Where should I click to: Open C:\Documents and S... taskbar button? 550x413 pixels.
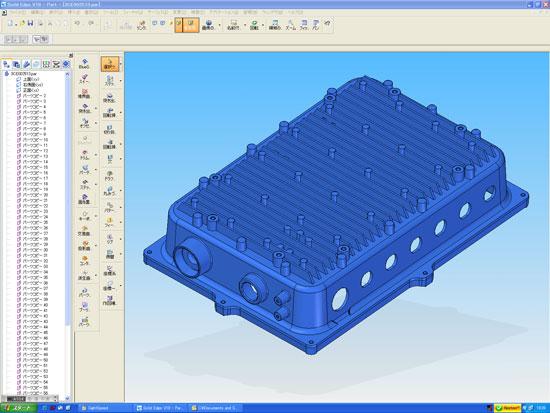pos(215,408)
